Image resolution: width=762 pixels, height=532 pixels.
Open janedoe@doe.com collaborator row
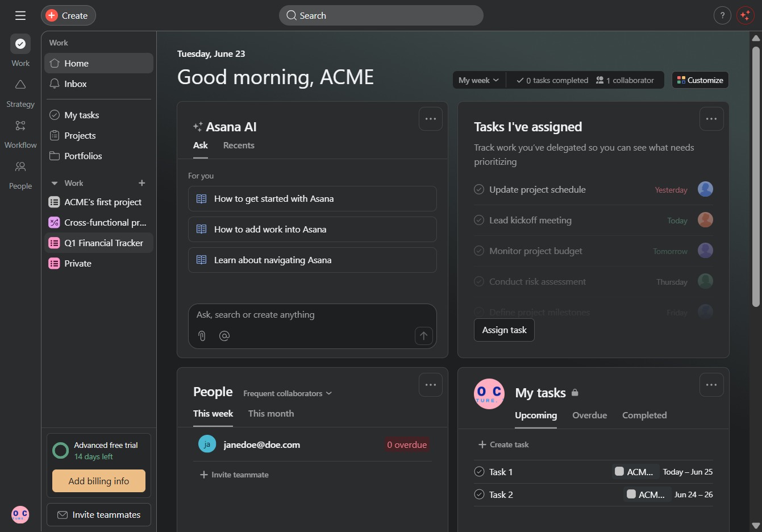tap(313, 444)
